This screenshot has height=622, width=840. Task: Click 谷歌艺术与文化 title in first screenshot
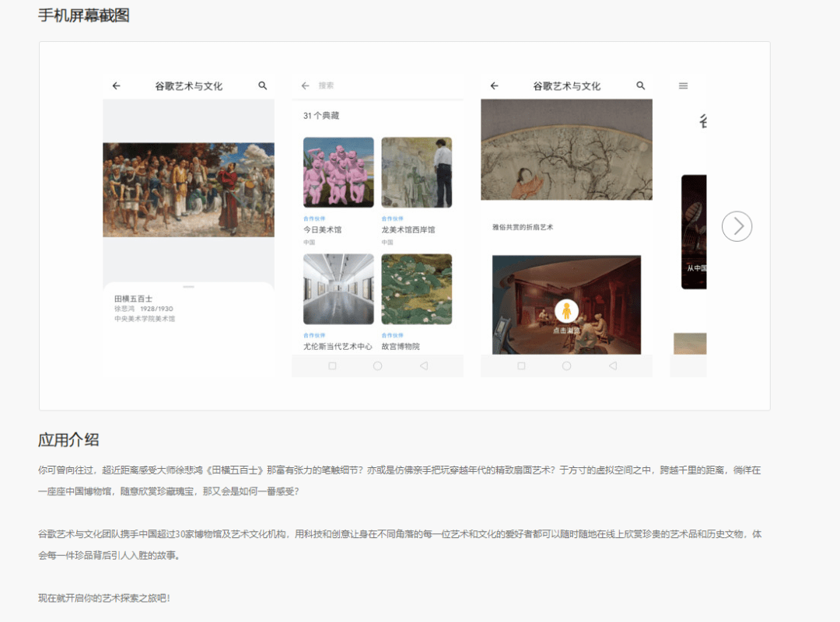coord(188,86)
